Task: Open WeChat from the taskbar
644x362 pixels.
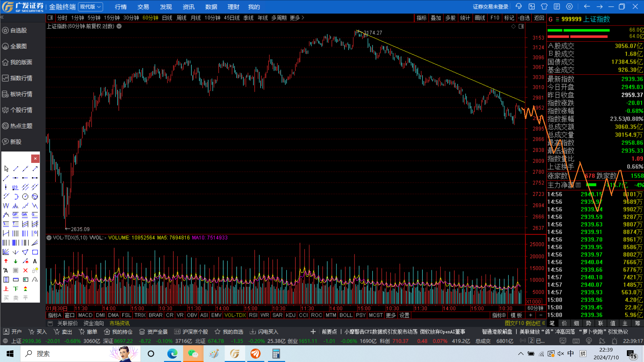Action: [x=193, y=354]
